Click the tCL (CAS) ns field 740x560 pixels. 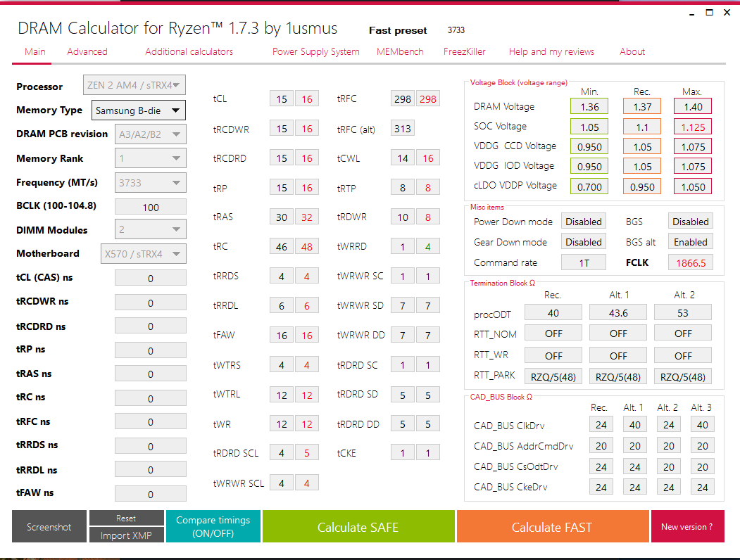tap(151, 278)
